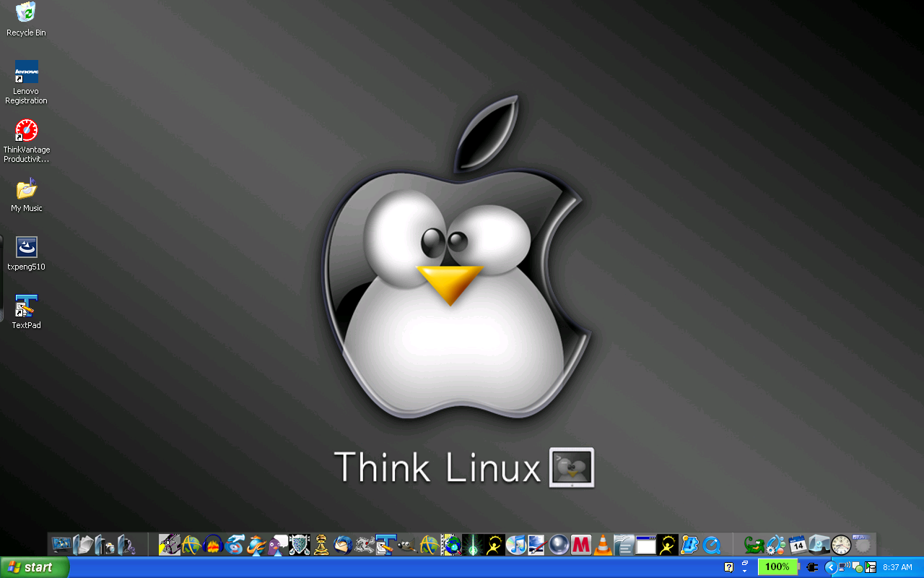924x578 pixels.
Task: Open the My Music folder
Action: (x=25, y=191)
